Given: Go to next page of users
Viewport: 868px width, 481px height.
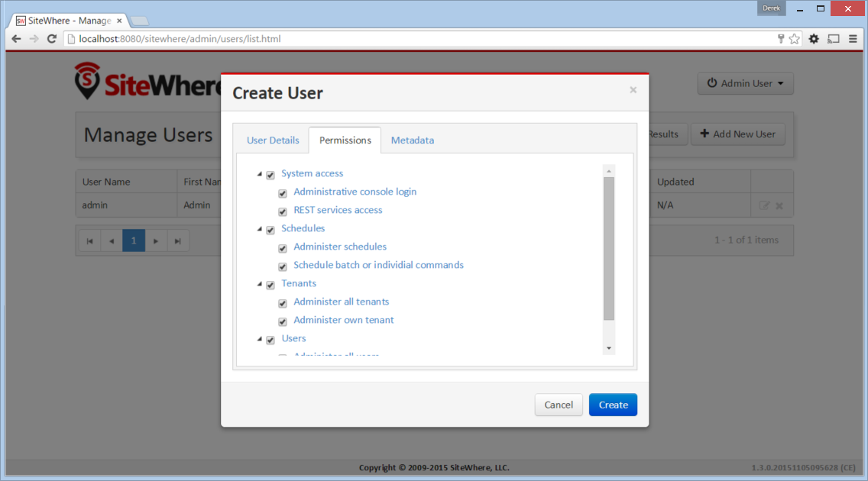Looking at the screenshot, I should [156, 241].
